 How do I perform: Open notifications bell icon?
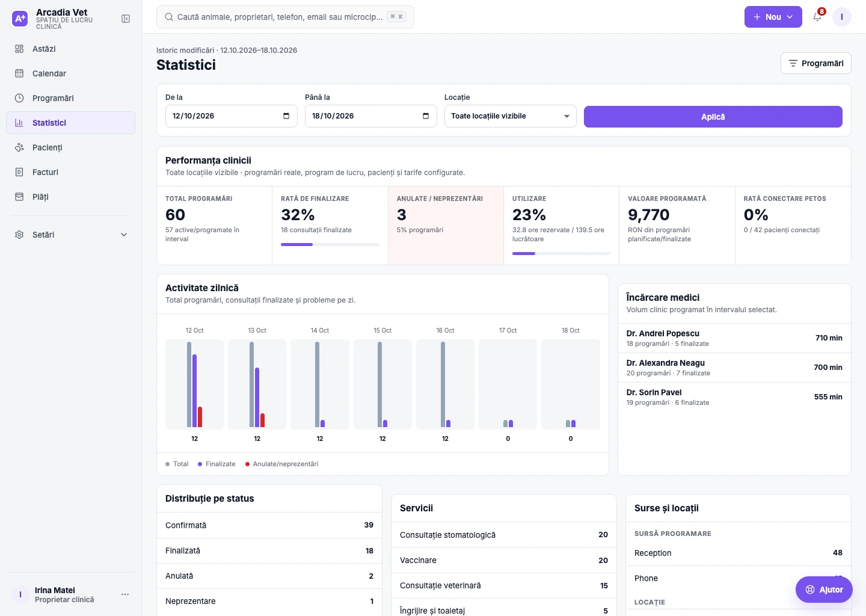tap(817, 17)
